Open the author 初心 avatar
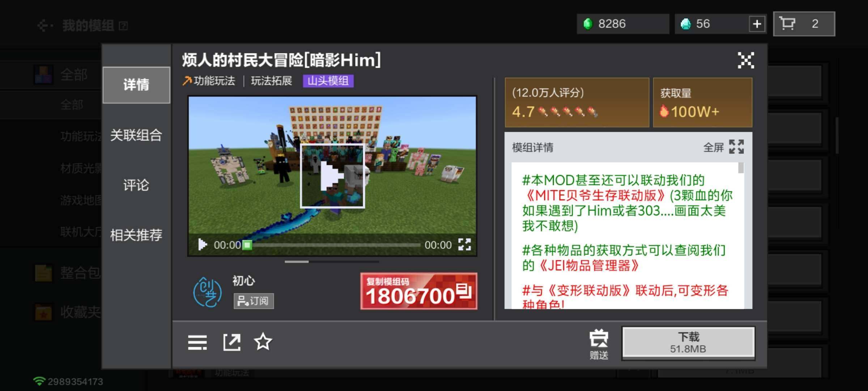 [207, 292]
